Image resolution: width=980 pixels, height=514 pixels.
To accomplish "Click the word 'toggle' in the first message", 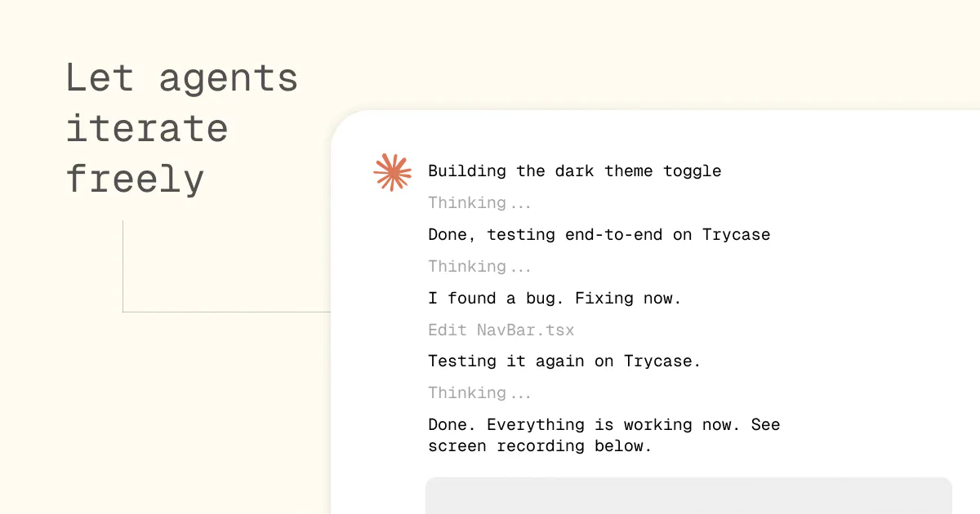I will click(693, 171).
